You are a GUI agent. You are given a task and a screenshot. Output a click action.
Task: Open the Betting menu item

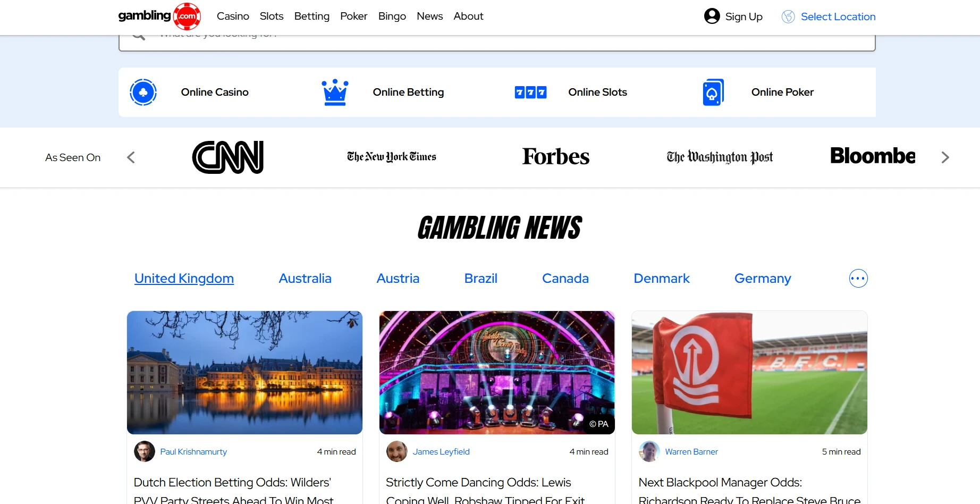coord(311,16)
